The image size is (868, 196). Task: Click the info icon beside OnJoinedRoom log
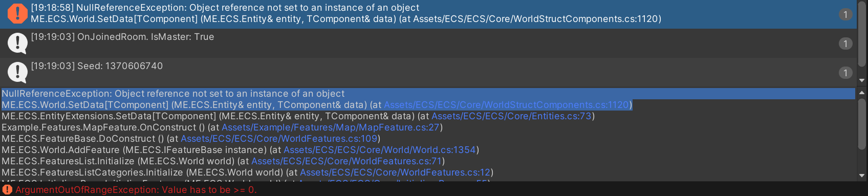[17, 43]
